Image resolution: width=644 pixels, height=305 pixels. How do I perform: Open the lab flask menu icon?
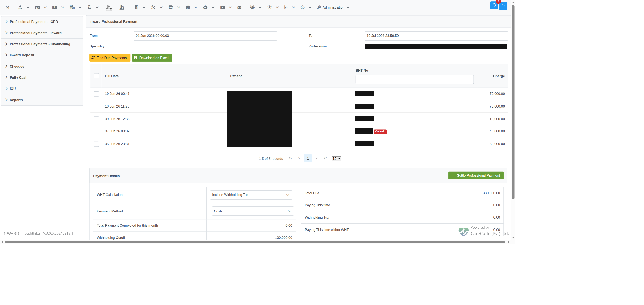point(89,7)
